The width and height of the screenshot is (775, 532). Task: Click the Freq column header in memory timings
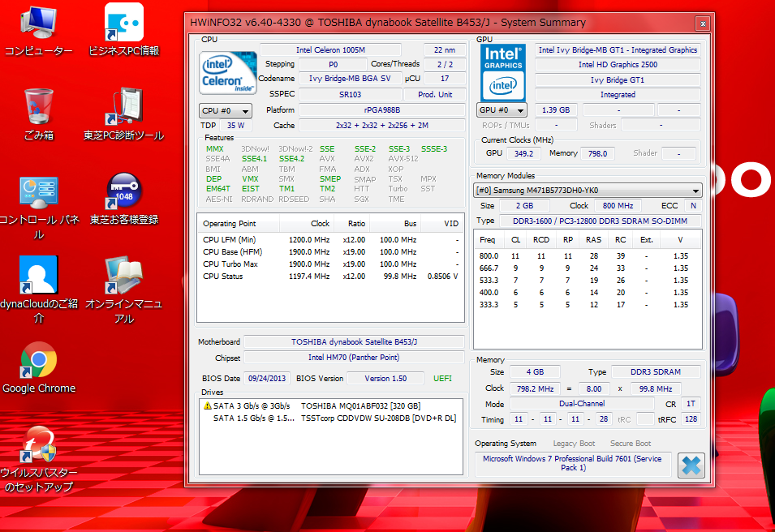click(488, 240)
